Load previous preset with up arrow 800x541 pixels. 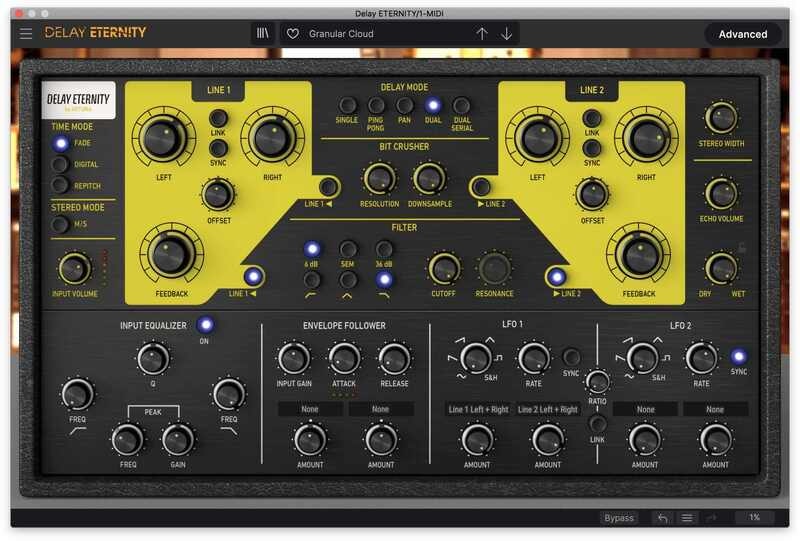(x=482, y=34)
